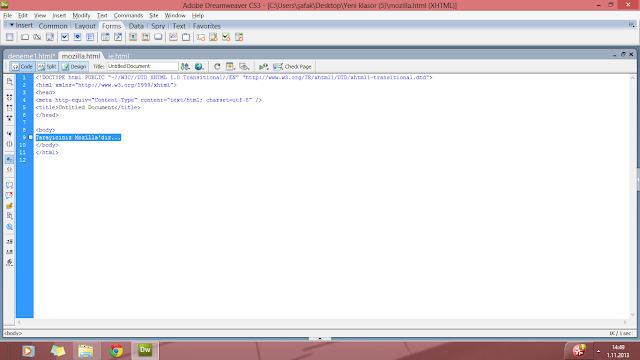
Task: Wrap Tag around selected code
Action: (9, 206)
